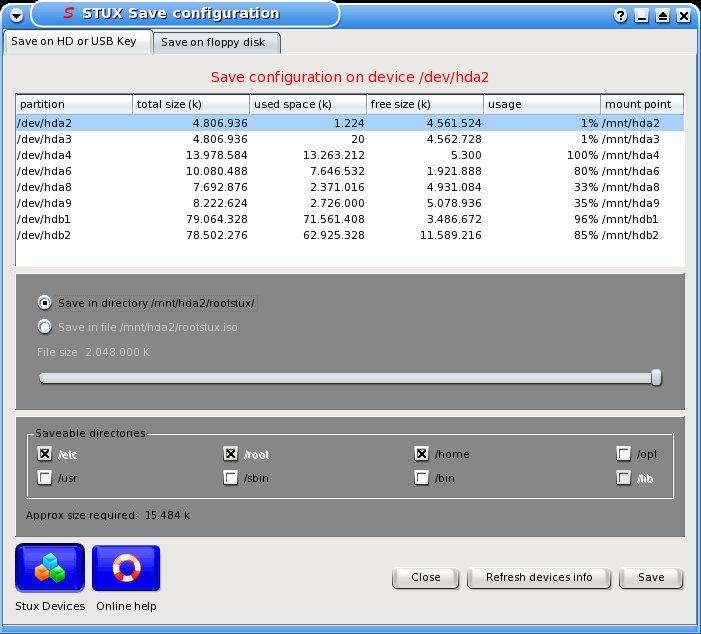Click the red Save configuration on device heading
Screen dimensions: 701x634
coord(350,77)
